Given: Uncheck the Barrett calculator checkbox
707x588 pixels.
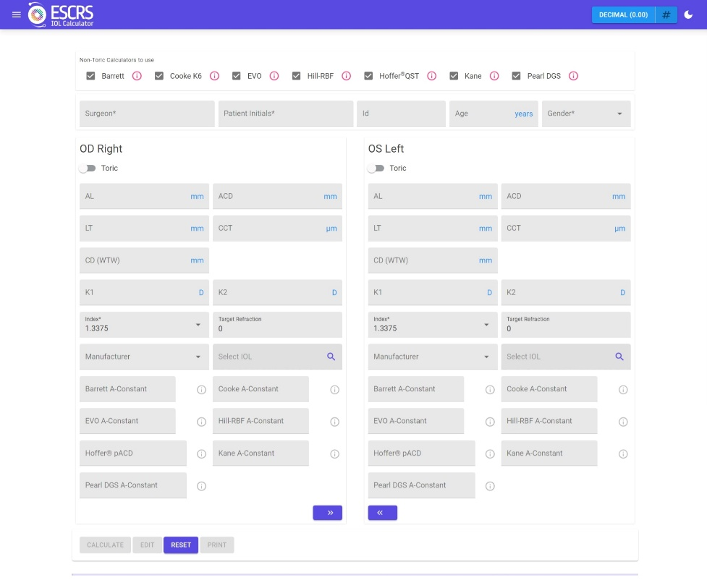Looking at the screenshot, I should click(x=90, y=76).
